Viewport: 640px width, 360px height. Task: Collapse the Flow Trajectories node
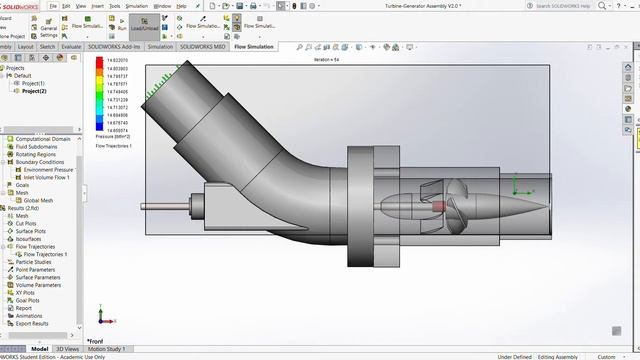(x=3, y=247)
